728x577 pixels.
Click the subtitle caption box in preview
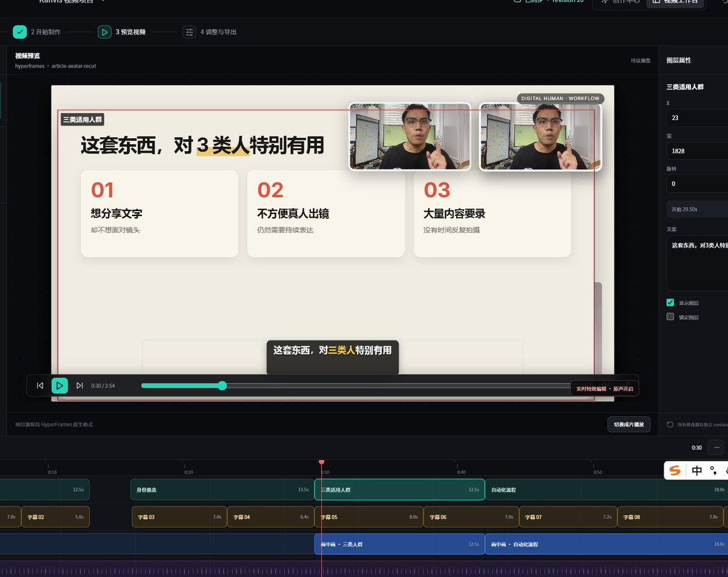pos(333,357)
